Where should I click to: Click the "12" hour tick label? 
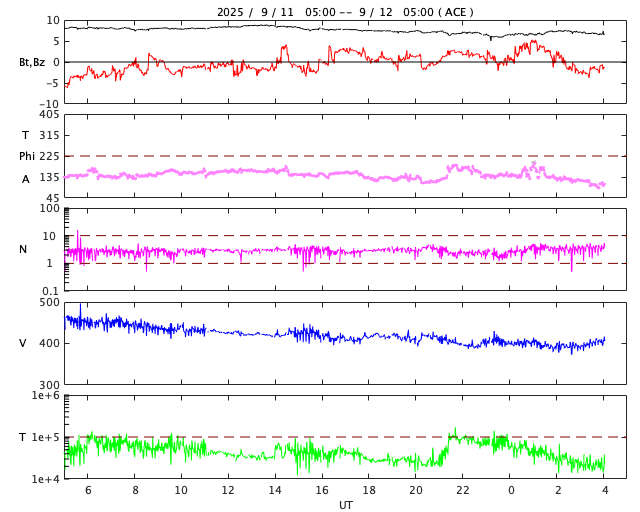point(228,490)
